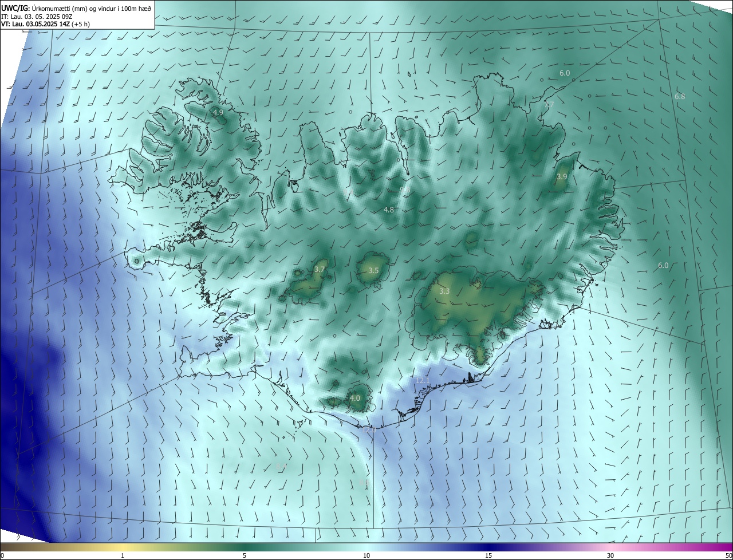
Task: Click the 7.7 value on the map
Action: [550, 104]
